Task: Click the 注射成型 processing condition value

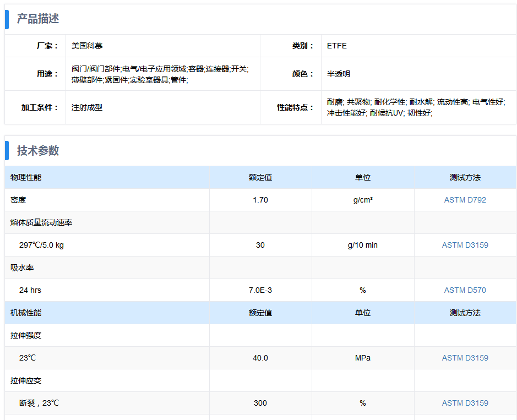Action: [x=87, y=107]
